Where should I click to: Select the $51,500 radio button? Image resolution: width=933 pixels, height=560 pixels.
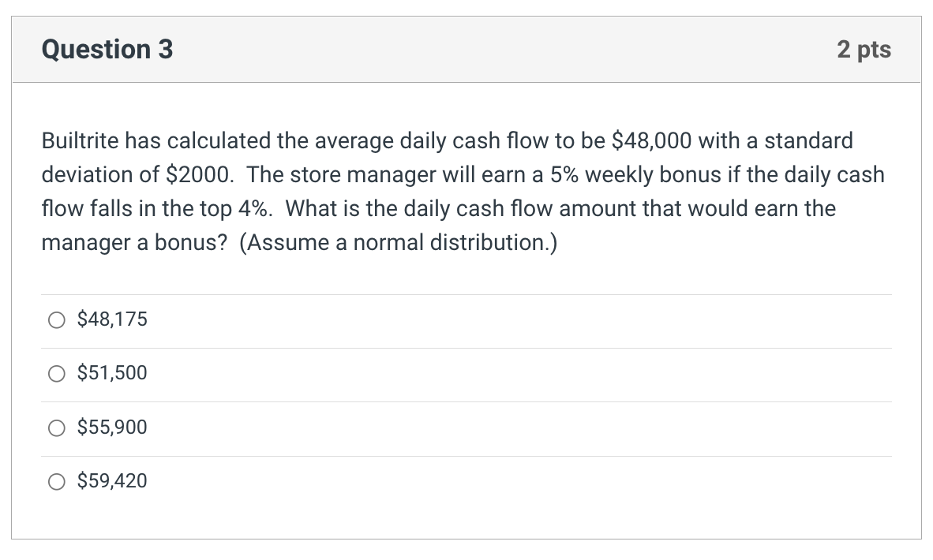(56, 373)
